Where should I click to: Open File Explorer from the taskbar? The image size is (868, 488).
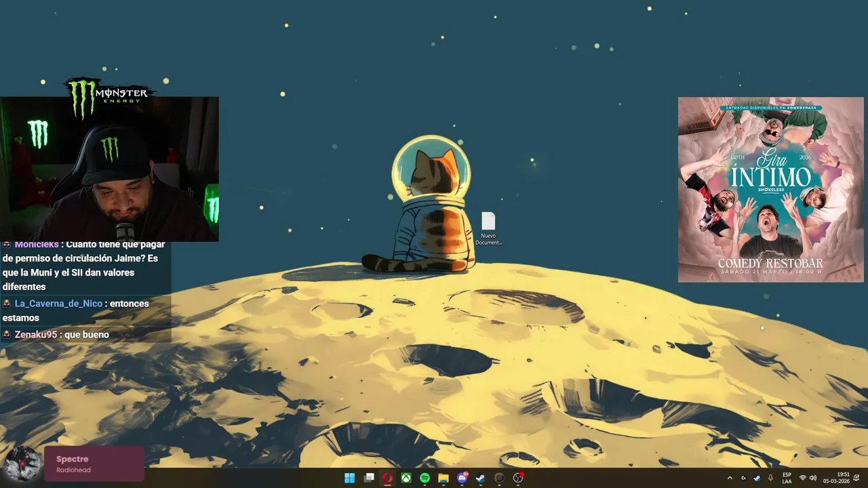point(443,478)
